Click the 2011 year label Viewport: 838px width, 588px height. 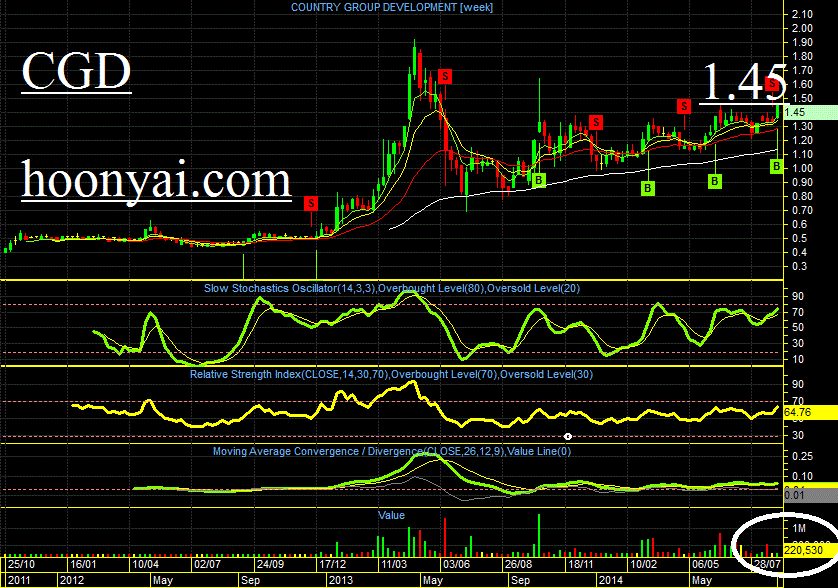point(19,580)
